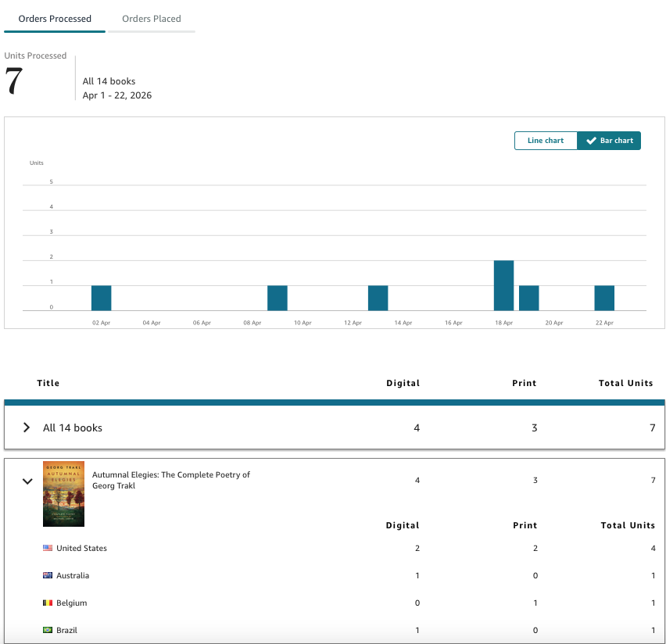
Task: Click the tallest bar at 18 Apr
Action: [x=503, y=285]
